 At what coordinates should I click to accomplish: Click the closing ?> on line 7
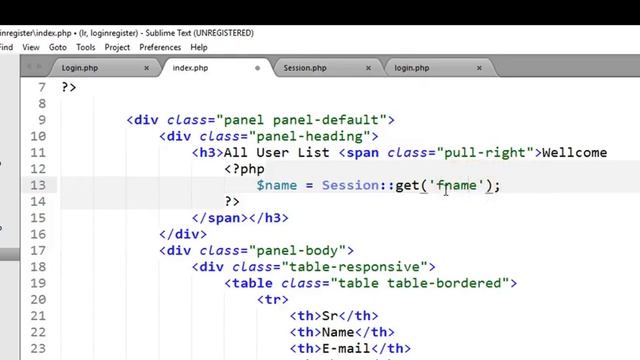pos(69,87)
